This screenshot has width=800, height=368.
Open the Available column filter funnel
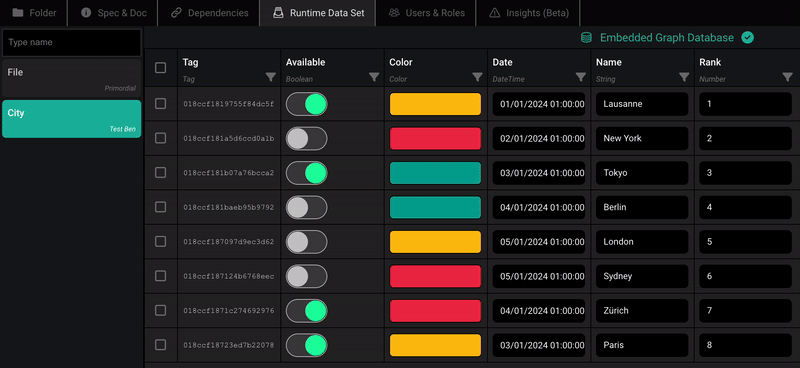[374, 77]
